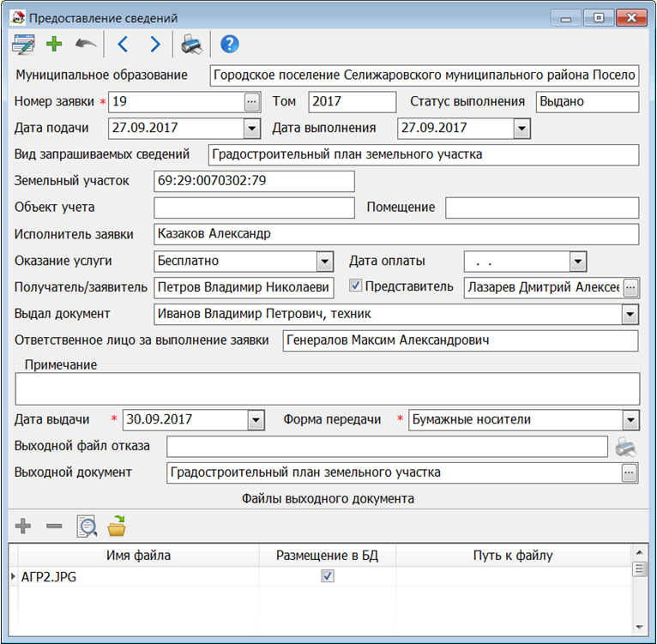This screenshot has width=657, height=644.
Task: Toggle the Представитель checkbox
Action: [357, 286]
